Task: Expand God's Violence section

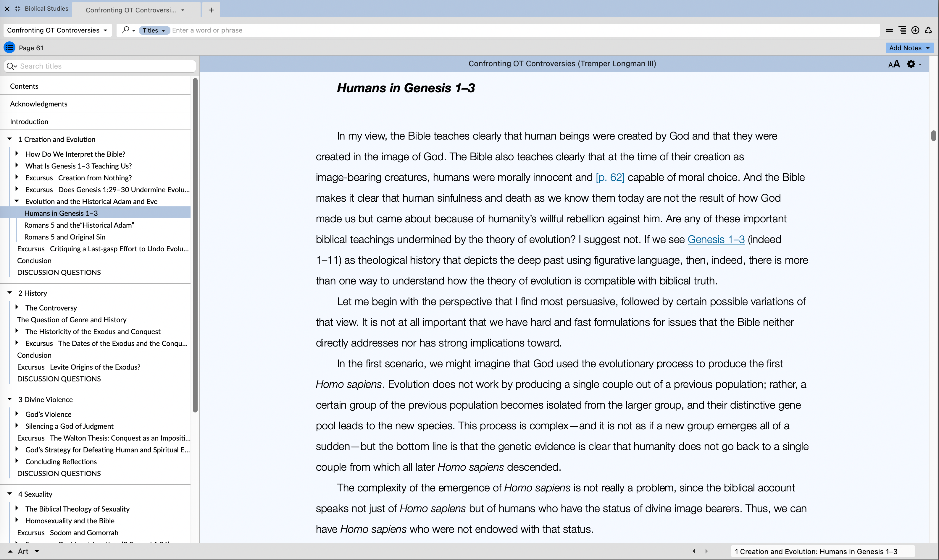Action: pos(17,414)
